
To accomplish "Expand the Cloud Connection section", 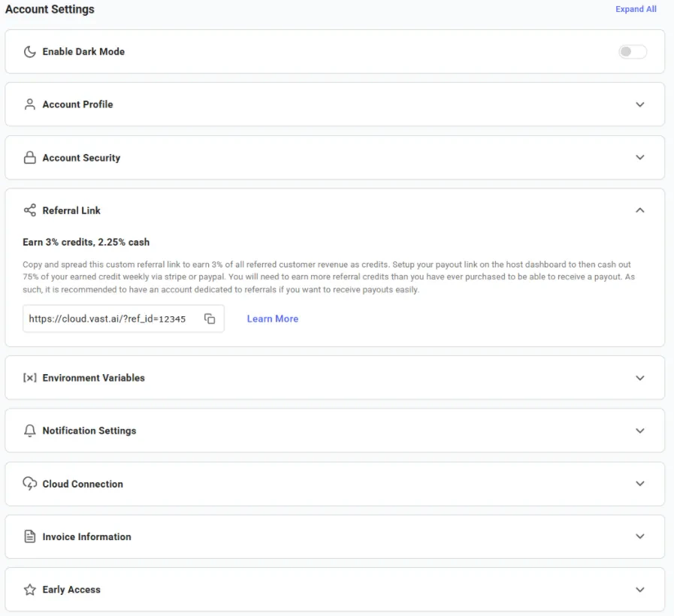I will [x=640, y=484].
